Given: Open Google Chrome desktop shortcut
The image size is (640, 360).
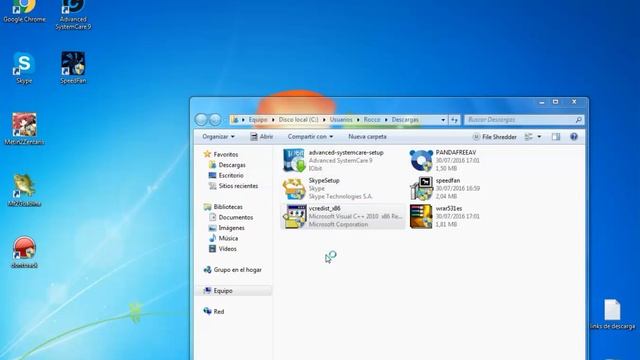Looking at the screenshot, I should 24,11.
